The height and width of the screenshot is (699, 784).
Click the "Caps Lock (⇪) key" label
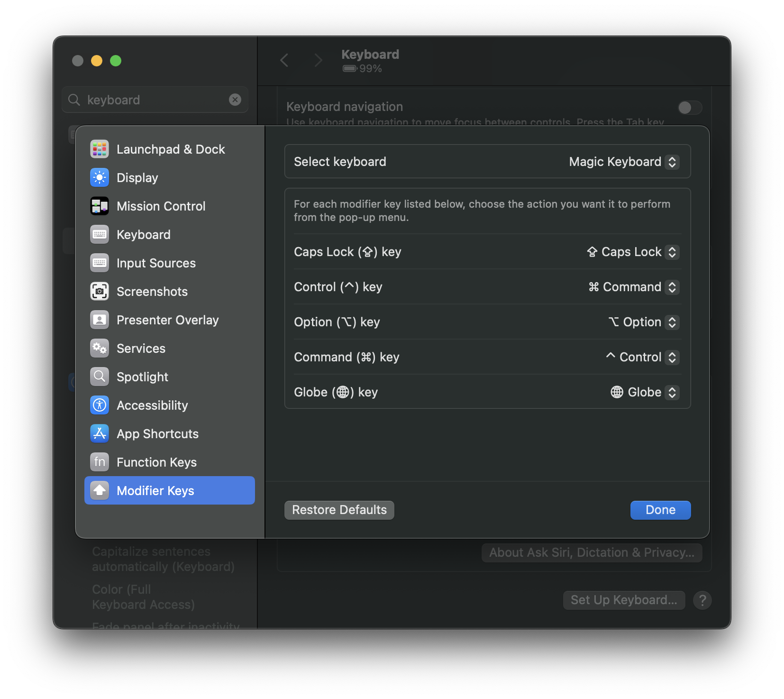pos(347,252)
